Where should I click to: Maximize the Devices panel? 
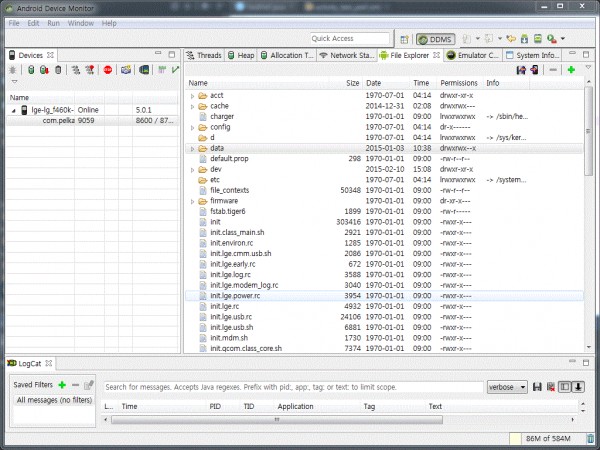tap(172, 54)
